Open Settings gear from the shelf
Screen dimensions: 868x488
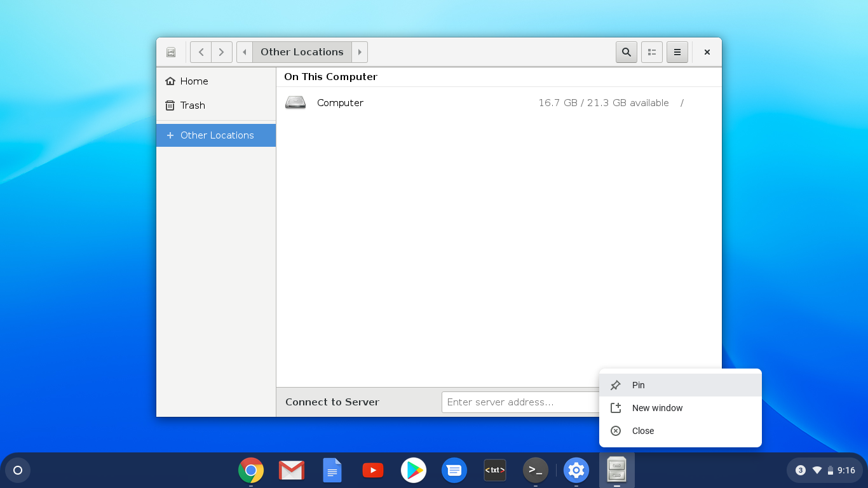tap(576, 470)
